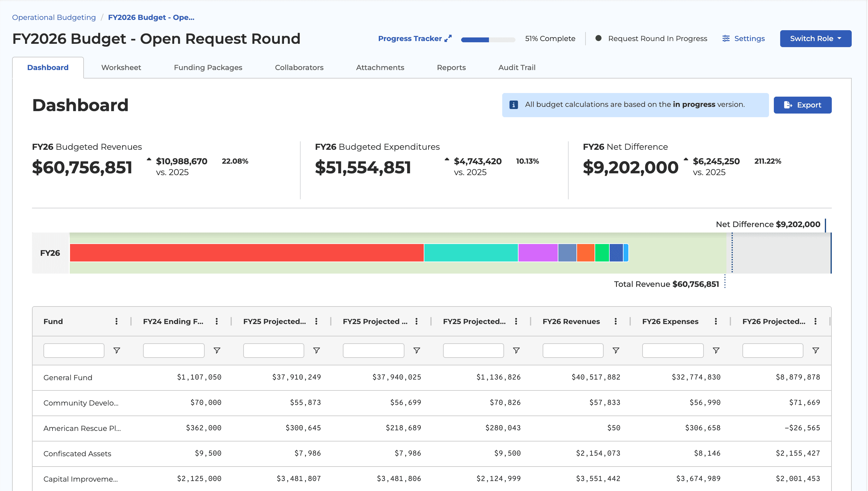Screen dimensions: 868x491
Task: Open the FY24 Ending Fund column kebab menu
Action: click(x=217, y=321)
